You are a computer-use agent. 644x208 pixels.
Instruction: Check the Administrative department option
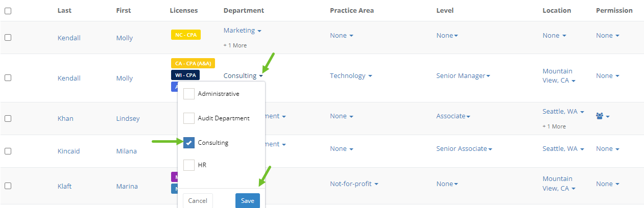(189, 94)
